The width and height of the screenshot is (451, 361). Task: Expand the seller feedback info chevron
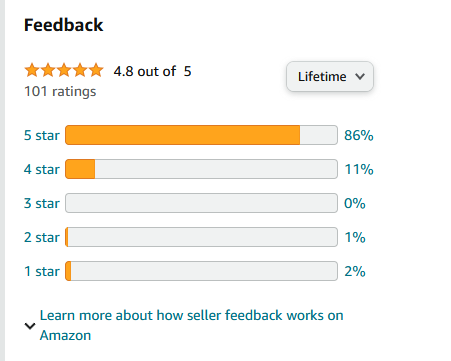click(x=30, y=326)
